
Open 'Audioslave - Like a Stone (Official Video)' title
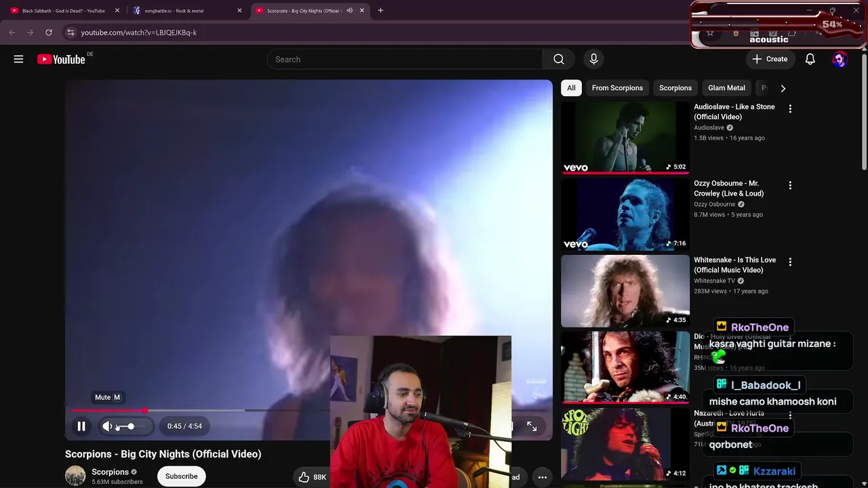tap(734, 112)
